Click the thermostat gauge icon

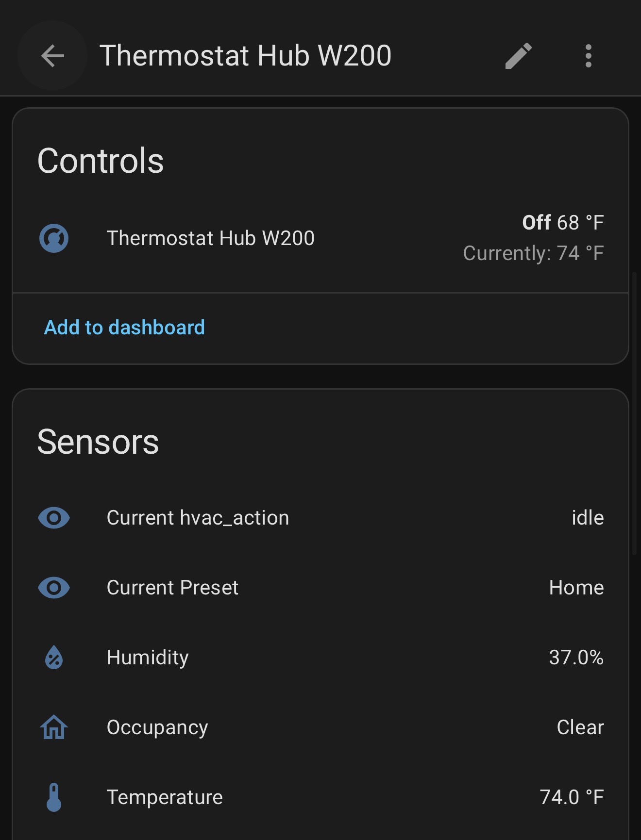pyautogui.click(x=54, y=238)
